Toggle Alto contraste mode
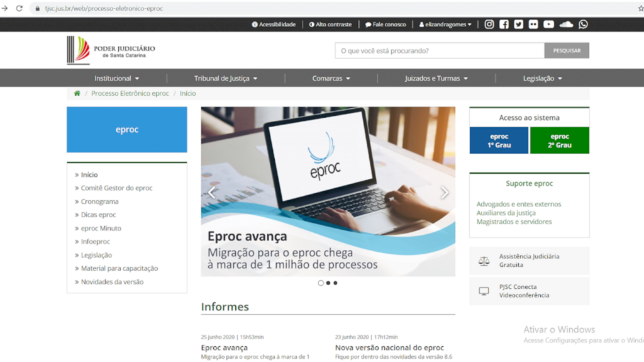The image size is (644, 362). 331,25
